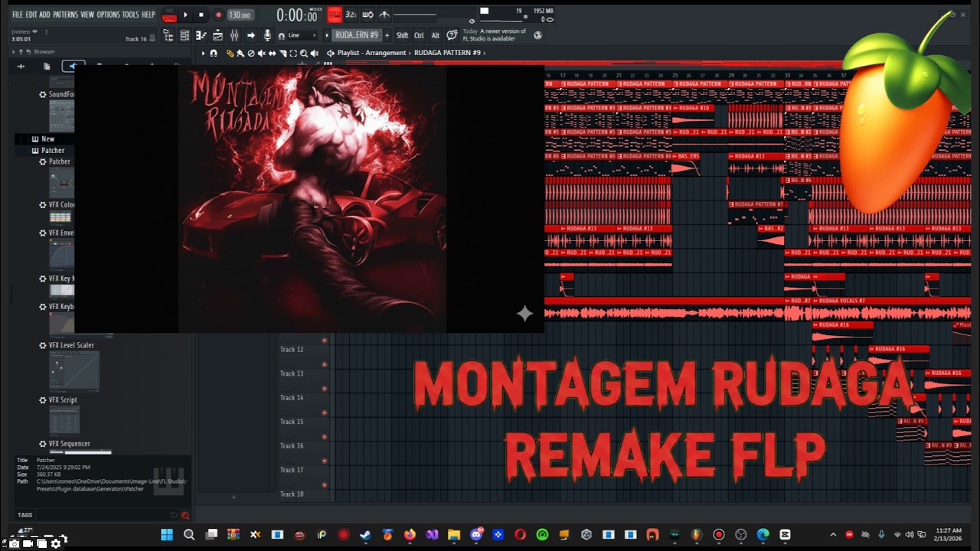
Task: Open Discord from the taskbar
Action: pyautogui.click(x=476, y=534)
